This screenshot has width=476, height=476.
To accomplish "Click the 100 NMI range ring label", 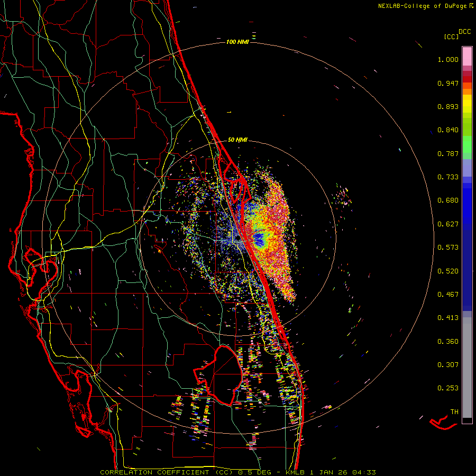I will (237, 42).
